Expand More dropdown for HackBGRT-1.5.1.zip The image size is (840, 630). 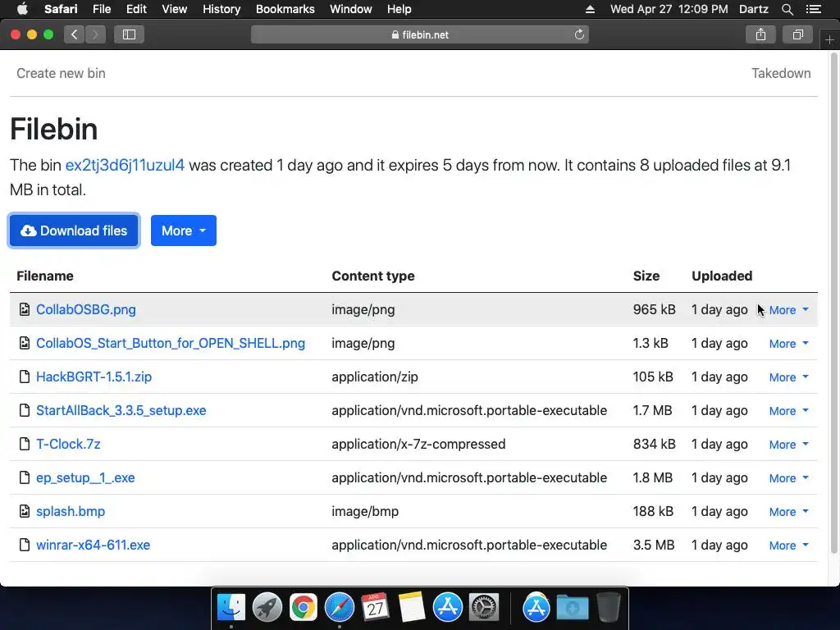[788, 377]
